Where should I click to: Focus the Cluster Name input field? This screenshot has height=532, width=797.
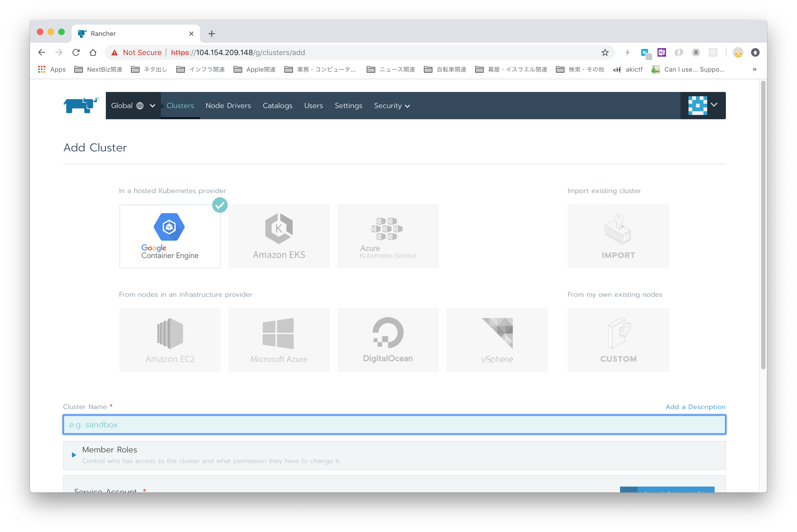pyautogui.click(x=394, y=425)
